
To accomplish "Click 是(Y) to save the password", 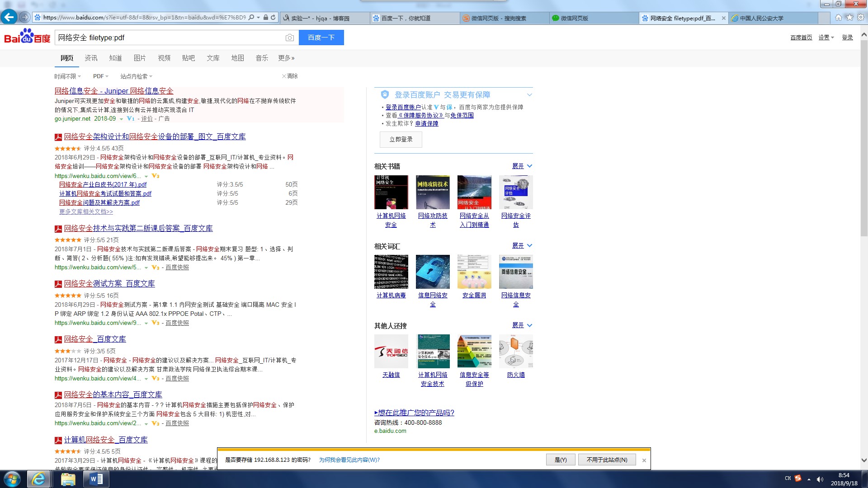I will click(560, 460).
